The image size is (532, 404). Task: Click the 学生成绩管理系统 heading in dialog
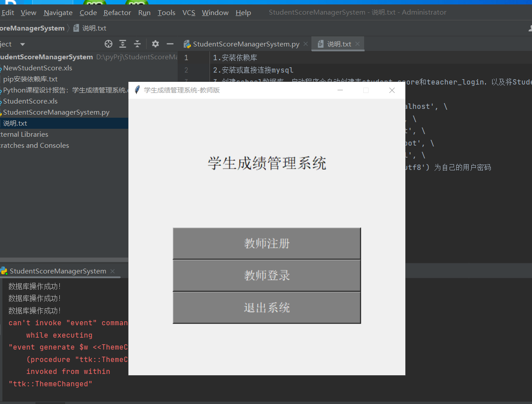pos(267,163)
